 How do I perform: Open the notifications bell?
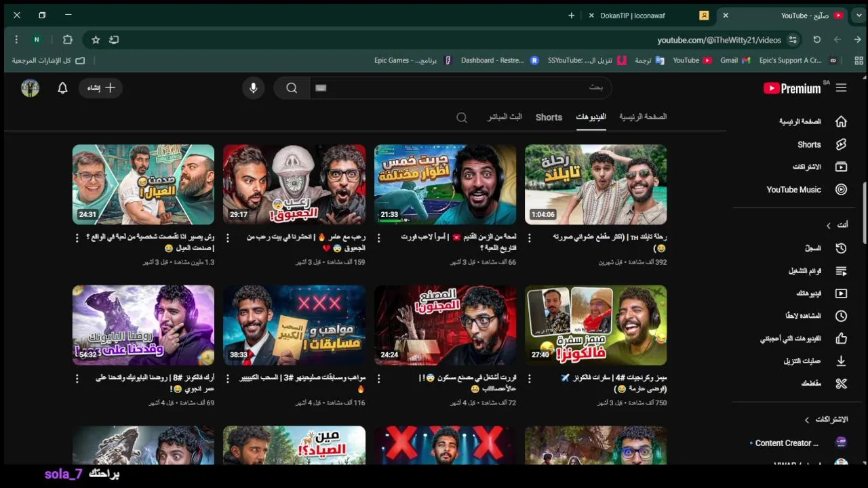62,88
